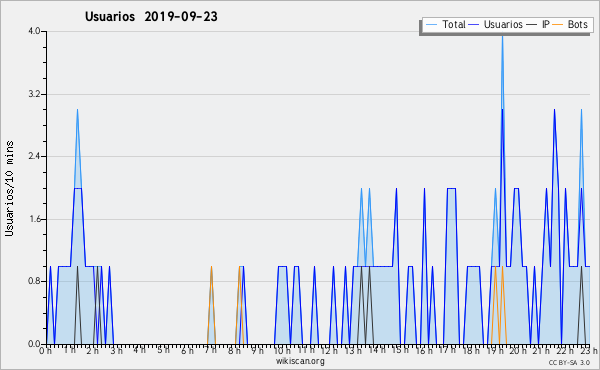Click the y-axis value 0.0
Viewport: 600px width, 370px height.
[34, 344]
